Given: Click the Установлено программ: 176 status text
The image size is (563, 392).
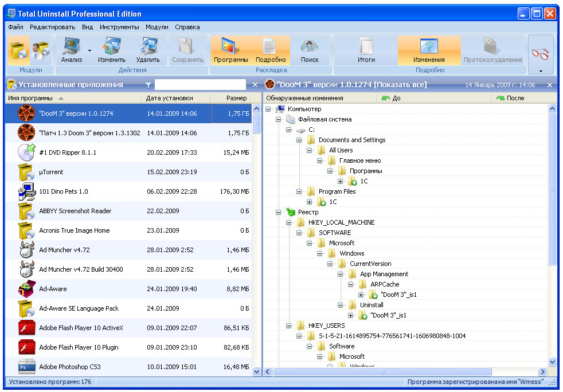Looking at the screenshot, I should click(x=50, y=382).
